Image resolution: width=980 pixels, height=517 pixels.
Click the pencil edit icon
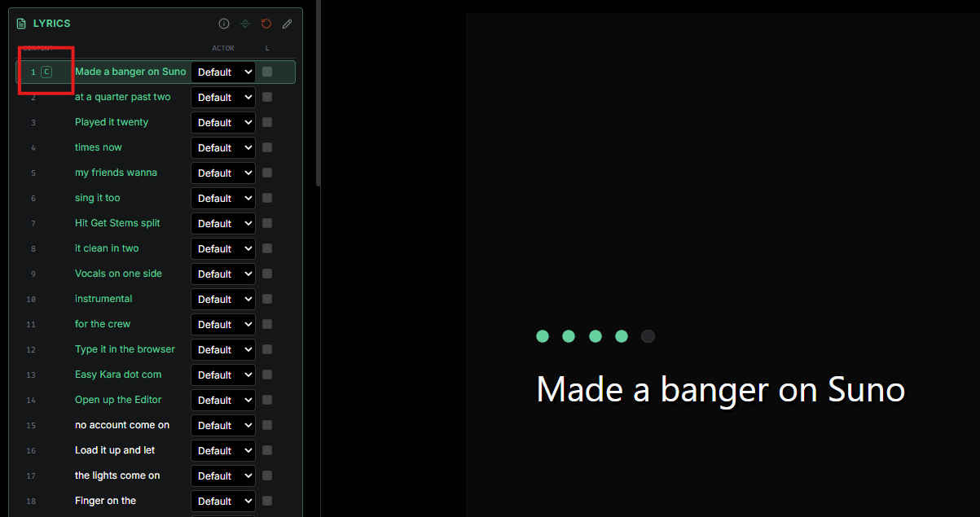click(288, 24)
